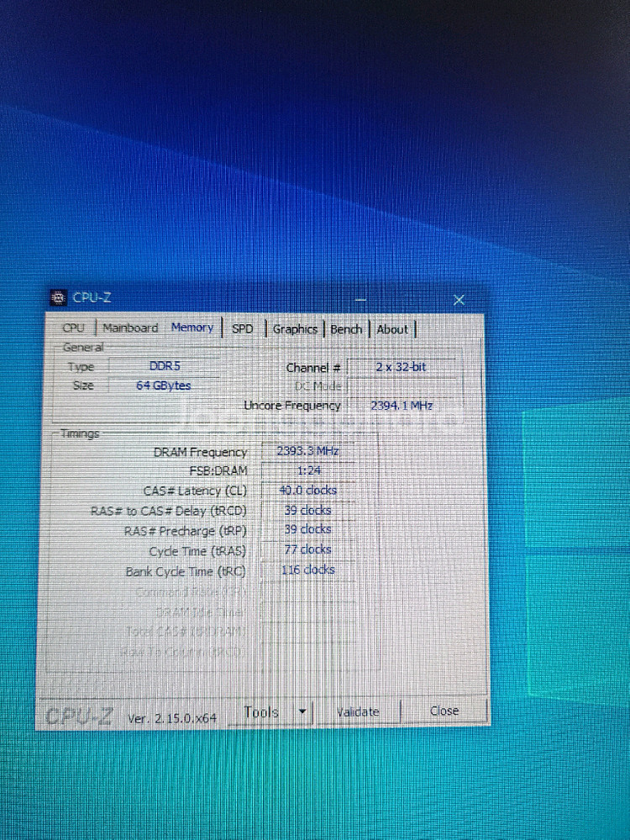The height and width of the screenshot is (840, 630).
Task: Click the DDR5 memory type value
Action: coord(165,366)
